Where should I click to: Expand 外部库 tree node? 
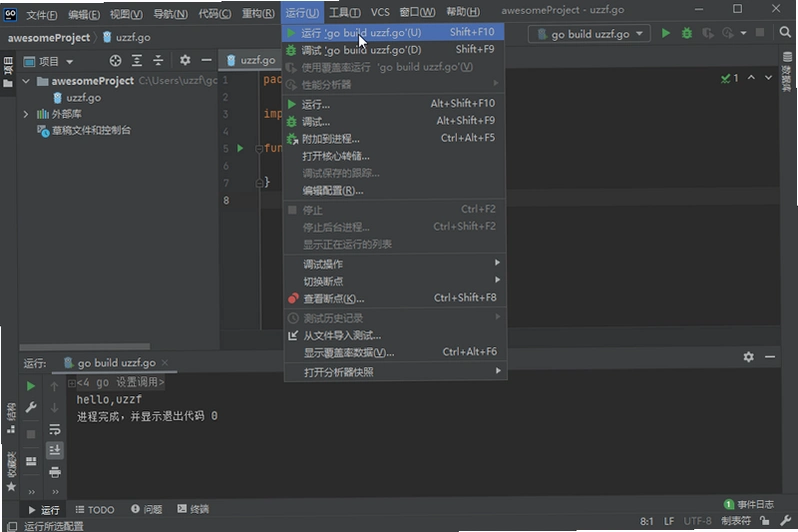tap(25, 115)
